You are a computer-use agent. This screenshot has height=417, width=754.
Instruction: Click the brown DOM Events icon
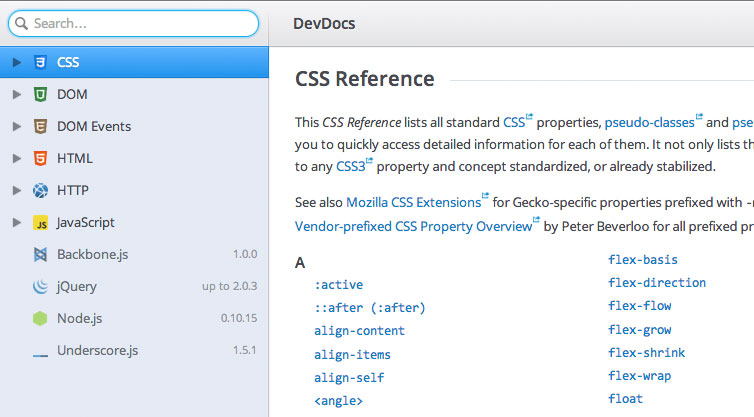pos(40,126)
